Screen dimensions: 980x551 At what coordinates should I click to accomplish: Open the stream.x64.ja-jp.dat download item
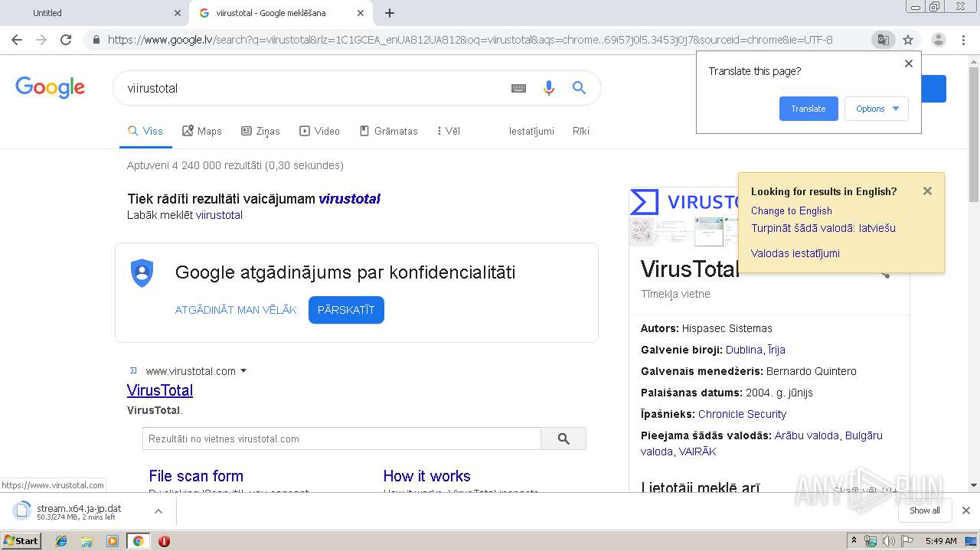click(x=77, y=511)
